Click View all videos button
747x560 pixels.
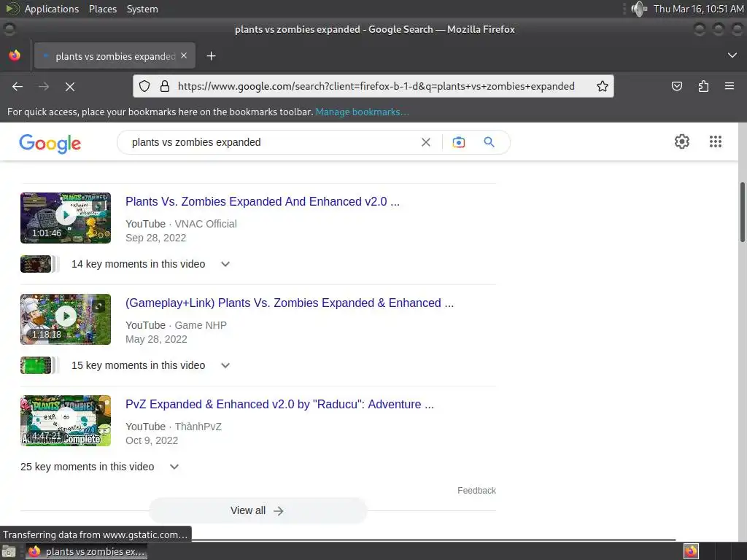(258, 510)
